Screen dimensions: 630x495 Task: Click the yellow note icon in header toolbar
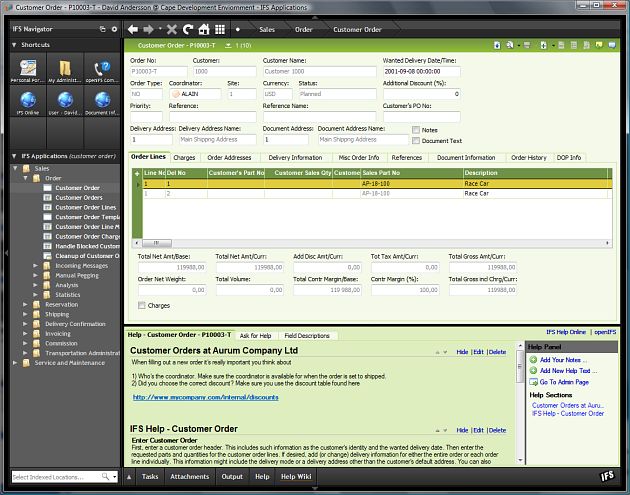pyautogui.click(x=599, y=45)
